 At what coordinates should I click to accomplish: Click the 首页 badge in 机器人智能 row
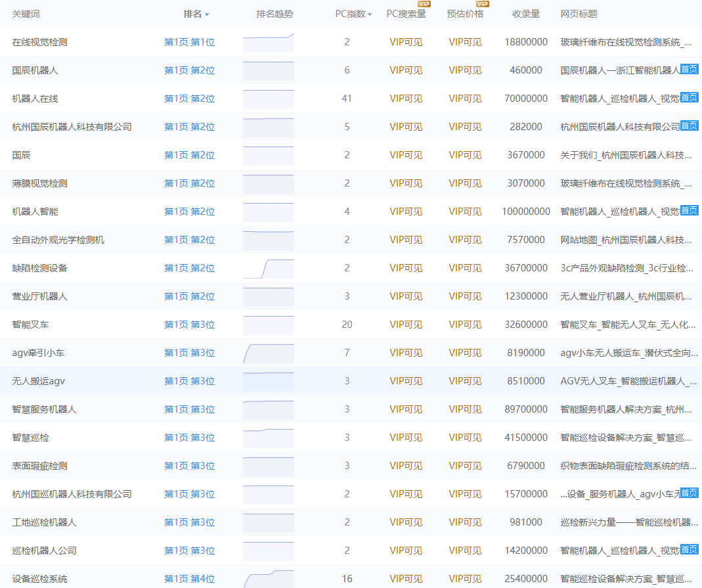(x=689, y=210)
